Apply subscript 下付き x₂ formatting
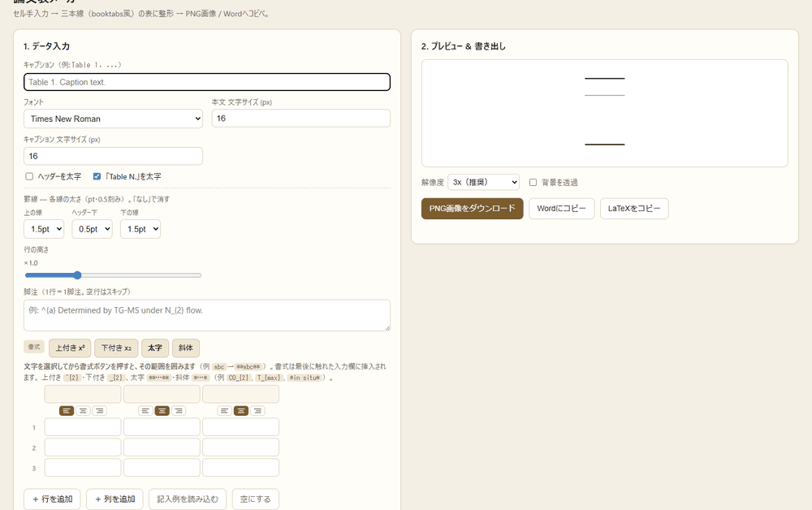Image resolution: width=812 pixels, height=510 pixels. [116, 348]
